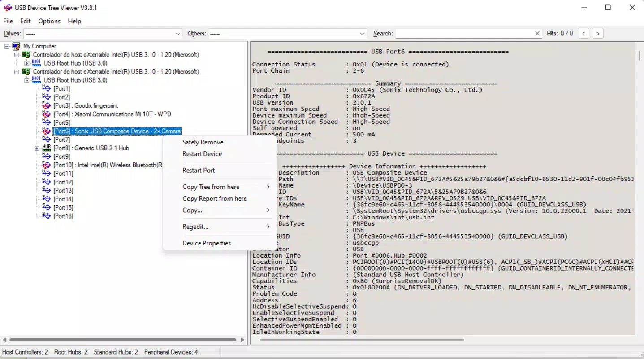
Task: Click the tree panel horizontal scrollbar
Action: tap(124, 340)
